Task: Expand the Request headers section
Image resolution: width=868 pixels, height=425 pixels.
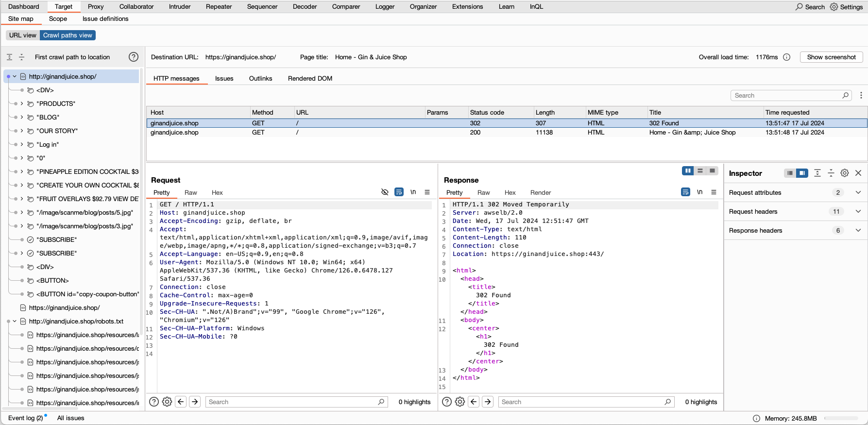Action: 858,211
